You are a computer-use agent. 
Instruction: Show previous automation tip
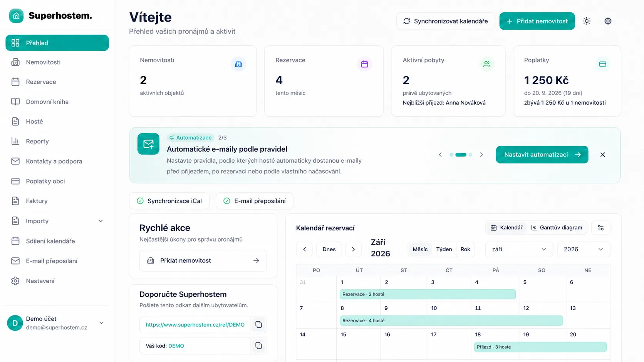pyautogui.click(x=440, y=155)
